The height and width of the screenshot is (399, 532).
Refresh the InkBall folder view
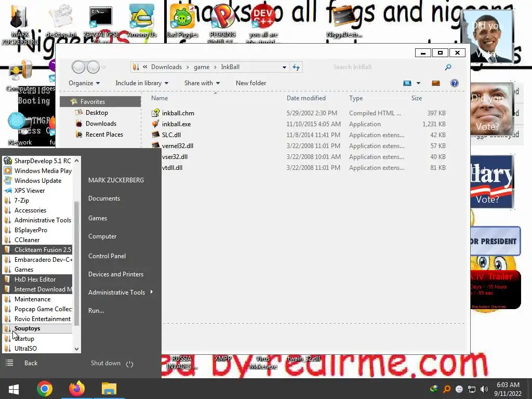296,67
